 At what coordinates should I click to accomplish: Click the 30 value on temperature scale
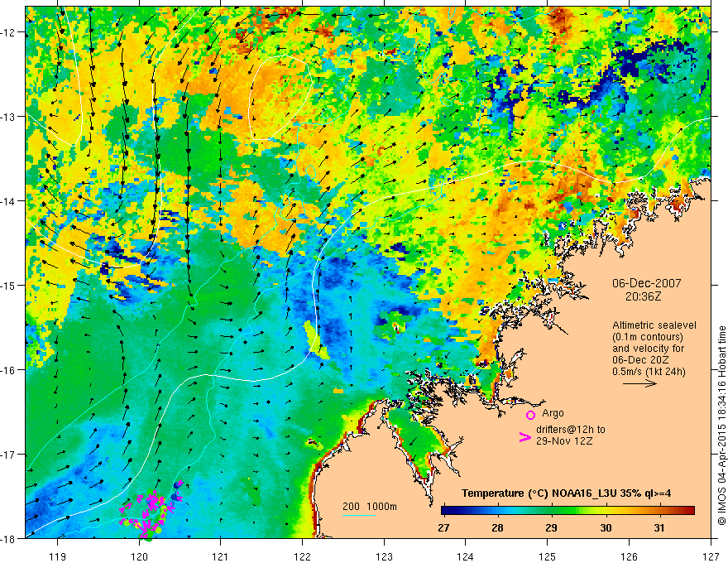pyautogui.click(x=606, y=527)
